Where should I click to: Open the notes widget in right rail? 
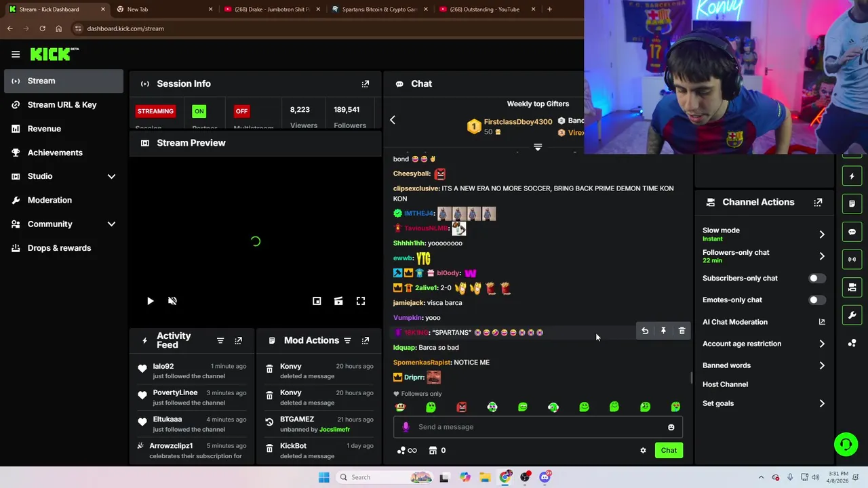(852, 203)
